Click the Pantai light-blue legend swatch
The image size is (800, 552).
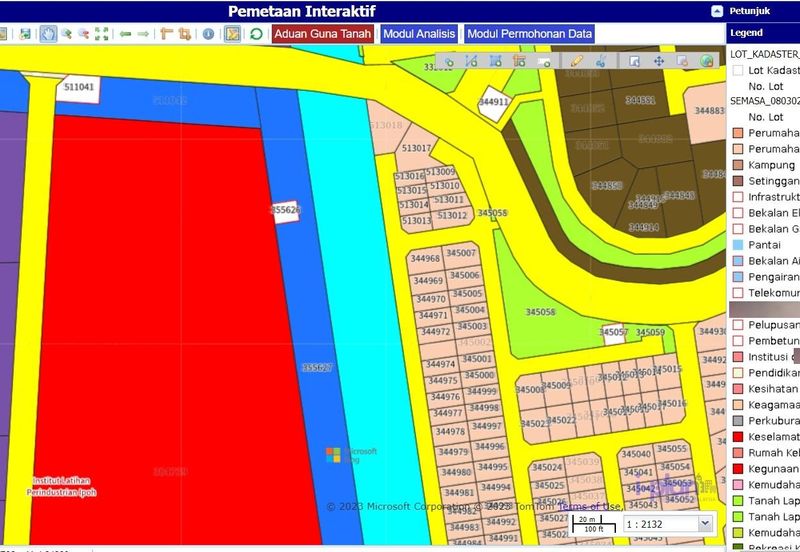[x=738, y=245]
